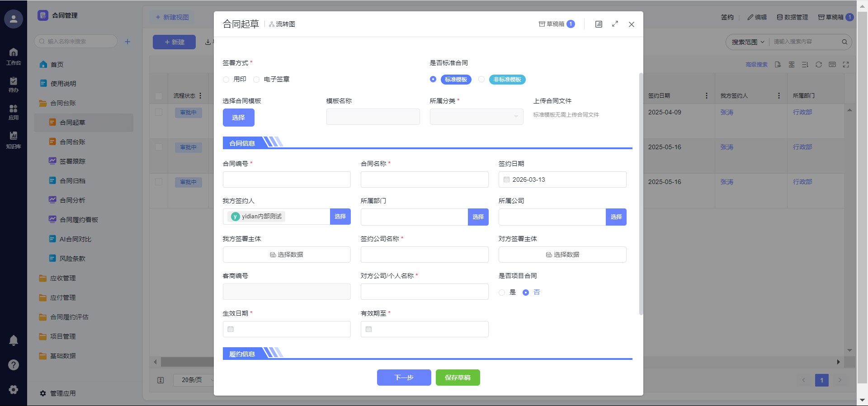
Task: Click the 合同编号 input field
Action: (x=287, y=179)
